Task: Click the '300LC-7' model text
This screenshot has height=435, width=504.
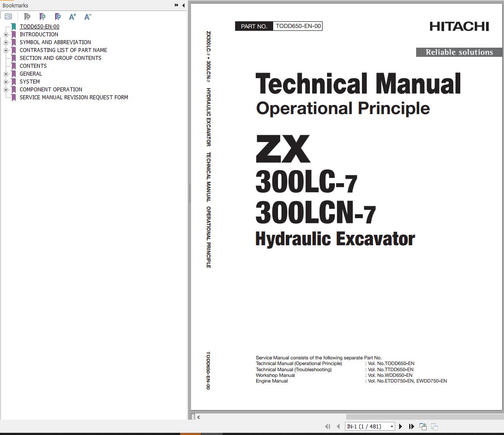Action: [x=306, y=182]
